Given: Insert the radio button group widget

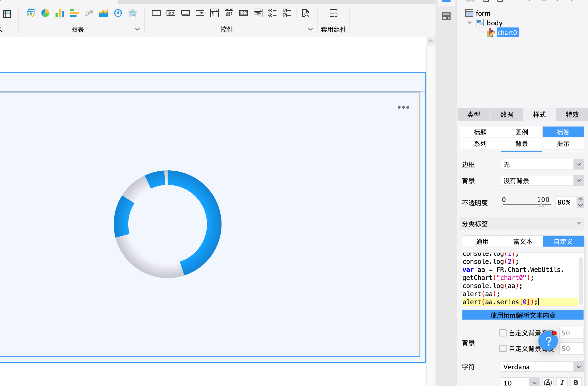Looking at the screenshot, I should [x=272, y=13].
